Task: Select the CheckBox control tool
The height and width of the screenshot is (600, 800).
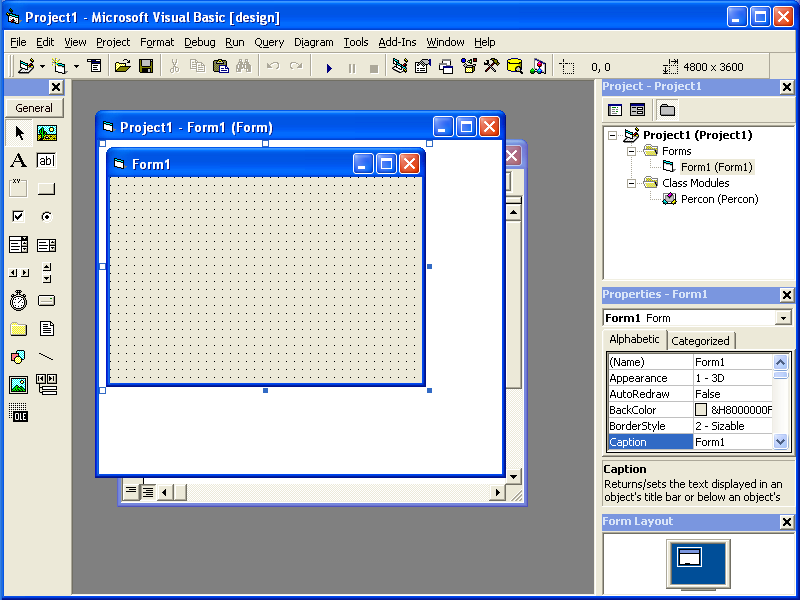Action: (x=19, y=216)
